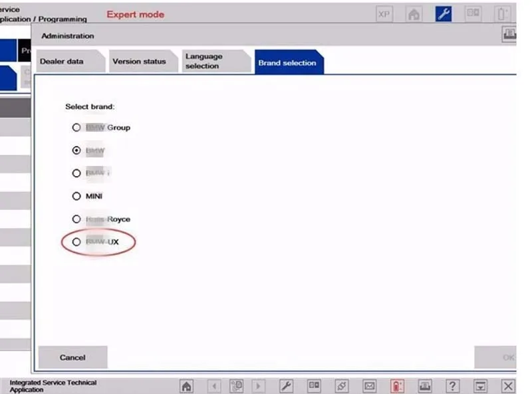Switch to the Version status tab
This screenshot has height=394, width=532.
click(x=143, y=61)
